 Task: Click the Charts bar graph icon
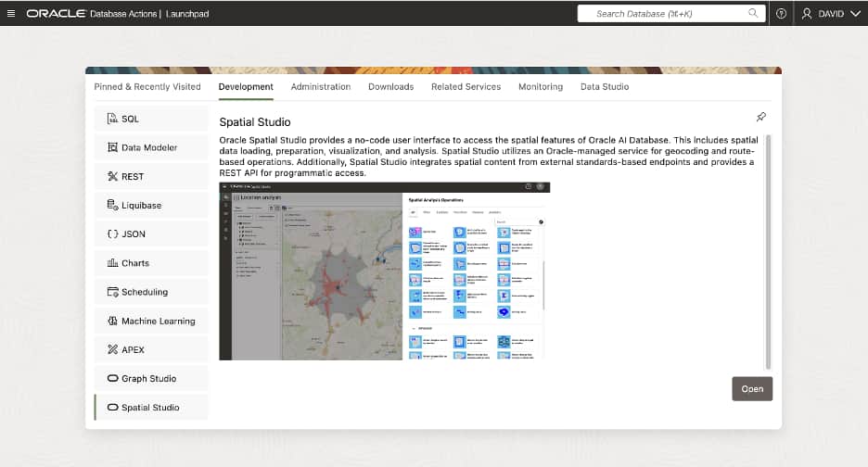pyautogui.click(x=112, y=263)
